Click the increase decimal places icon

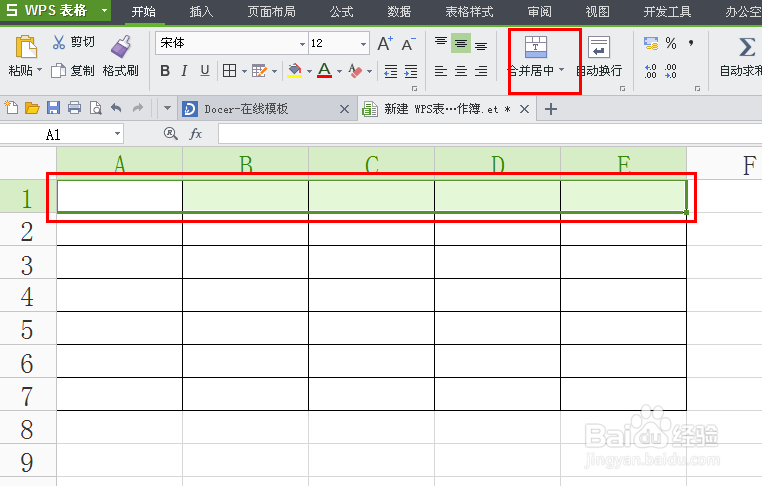point(651,71)
